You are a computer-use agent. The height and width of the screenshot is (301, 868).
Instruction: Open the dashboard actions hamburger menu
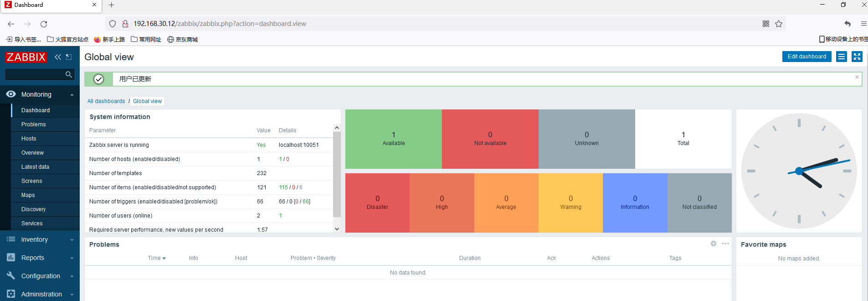(842, 57)
